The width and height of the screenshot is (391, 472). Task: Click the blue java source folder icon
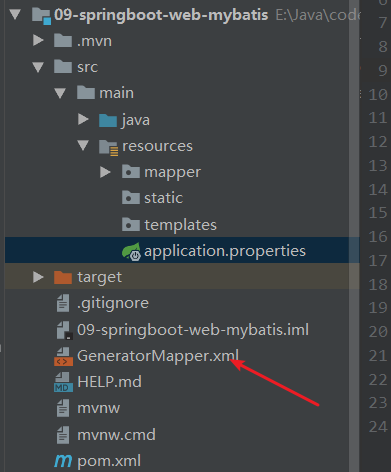[108, 120]
